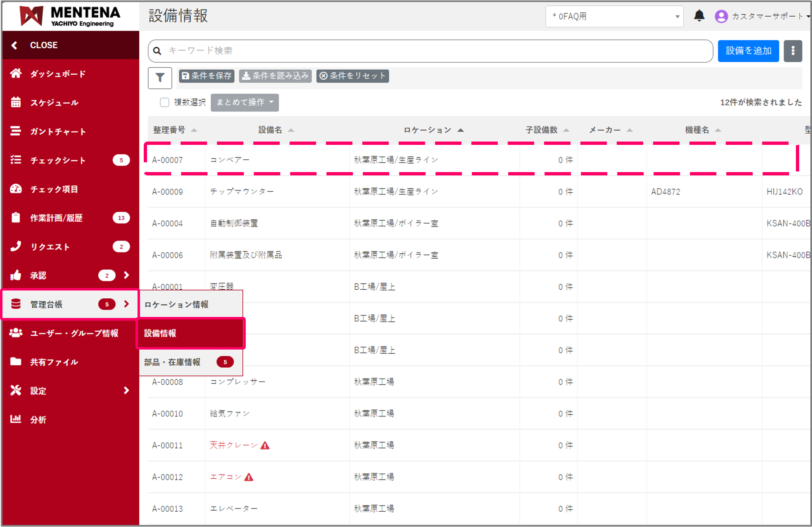Enable the 複数選択 checkbox
The width and height of the screenshot is (812, 527).
[165, 102]
